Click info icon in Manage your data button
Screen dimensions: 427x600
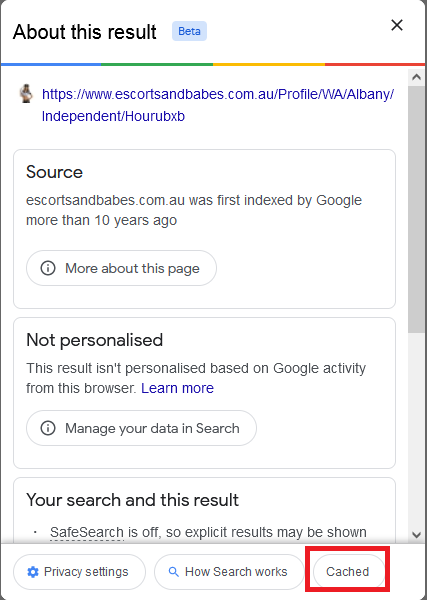point(48,428)
